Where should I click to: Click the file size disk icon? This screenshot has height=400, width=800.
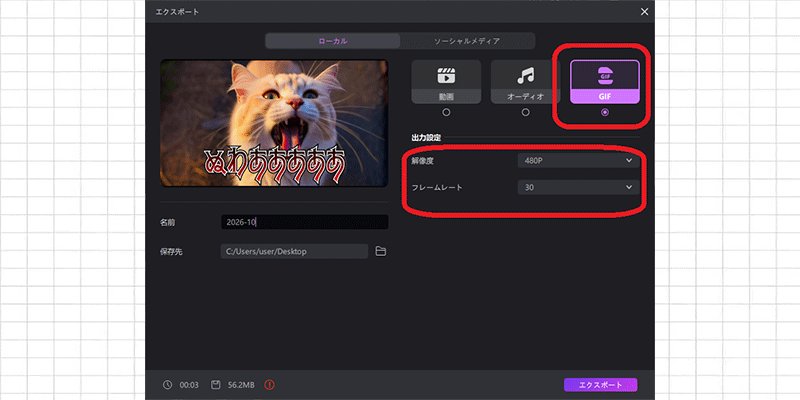point(216,385)
